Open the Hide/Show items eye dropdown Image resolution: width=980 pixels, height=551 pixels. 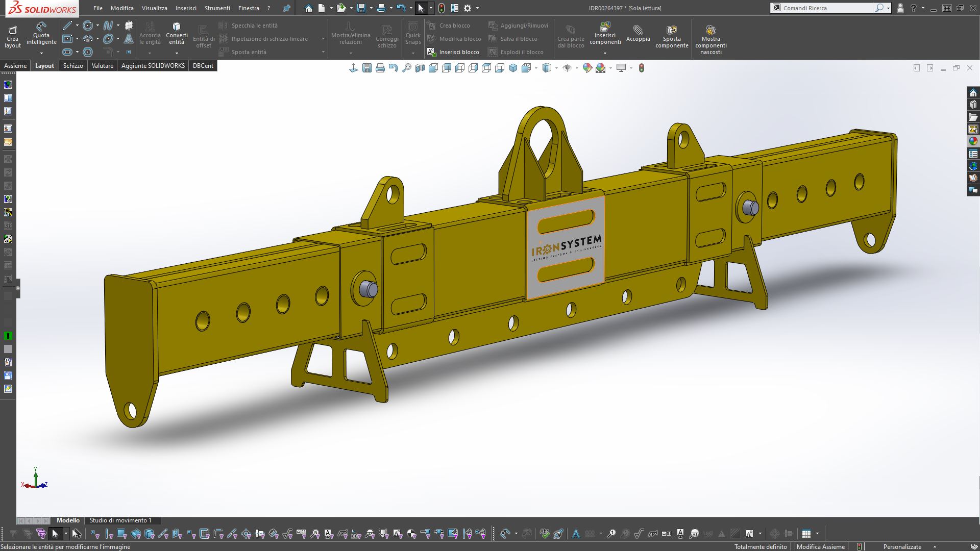tap(577, 68)
